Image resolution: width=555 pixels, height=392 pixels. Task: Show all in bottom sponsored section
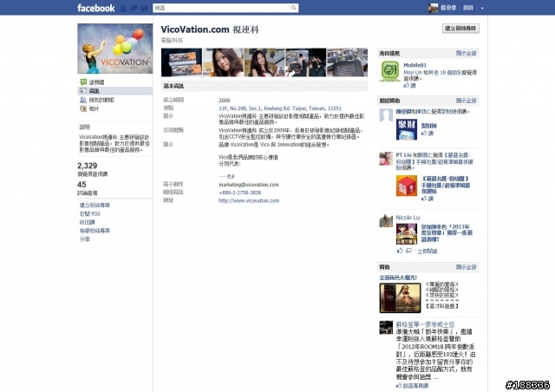[x=466, y=267]
